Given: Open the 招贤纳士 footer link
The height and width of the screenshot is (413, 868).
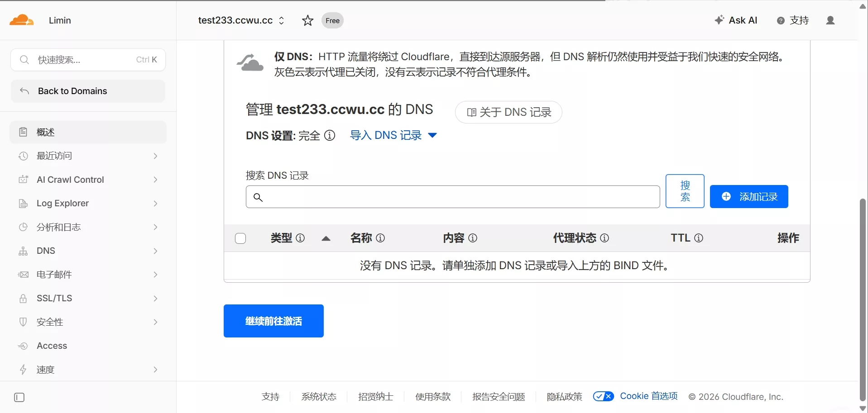Looking at the screenshot, I should tap(376, 397).
